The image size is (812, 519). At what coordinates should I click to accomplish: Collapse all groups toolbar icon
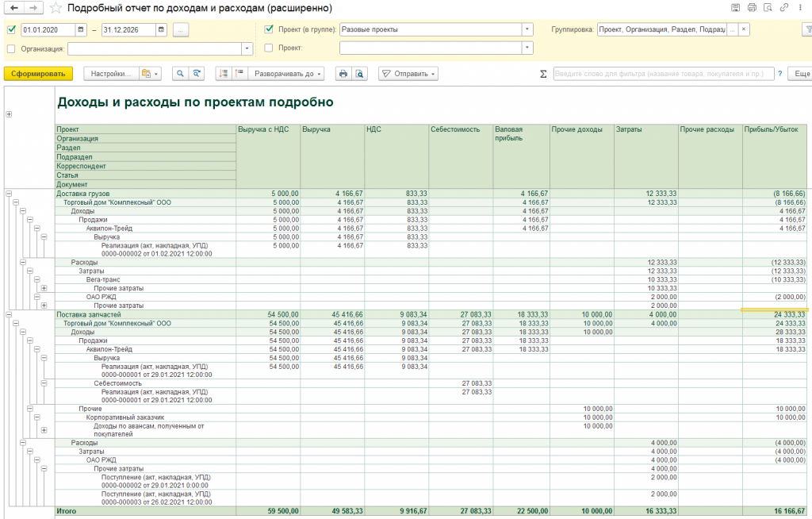pyautogui.click(x=223, y=74)
